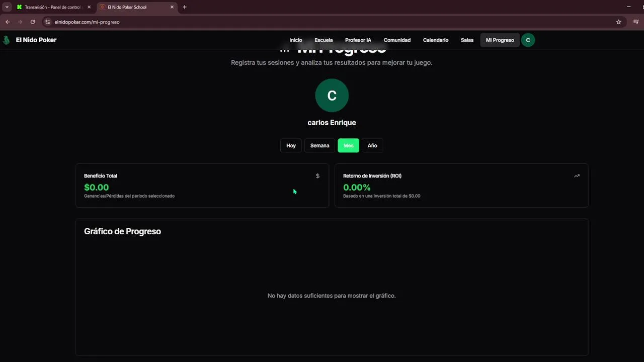Click the large profile avatar C
The image size is (644, 362).
pyautogui.click(x=332, y=96)
